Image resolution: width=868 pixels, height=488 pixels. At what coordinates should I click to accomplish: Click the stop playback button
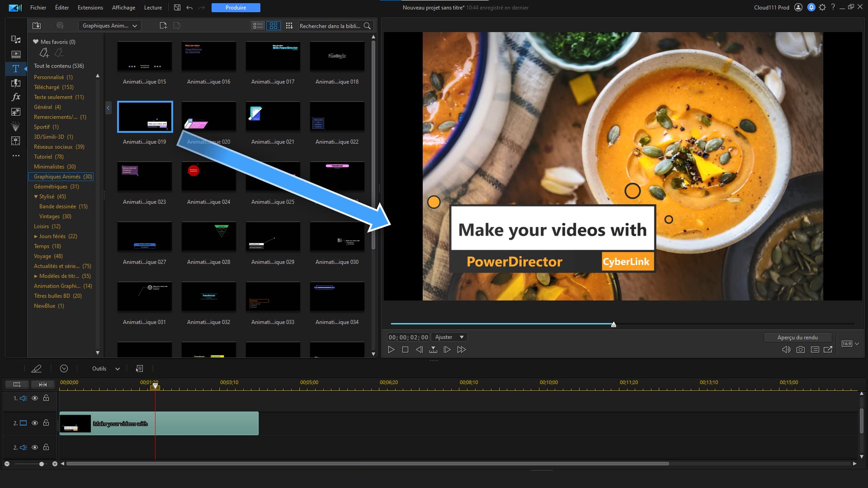pyautogui.click(x=405, y=350)
